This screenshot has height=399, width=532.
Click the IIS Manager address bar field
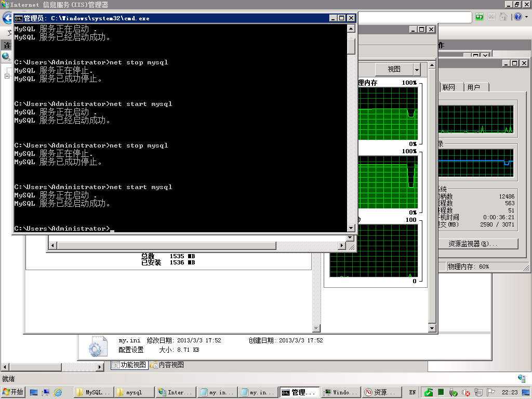pos(415,17)
